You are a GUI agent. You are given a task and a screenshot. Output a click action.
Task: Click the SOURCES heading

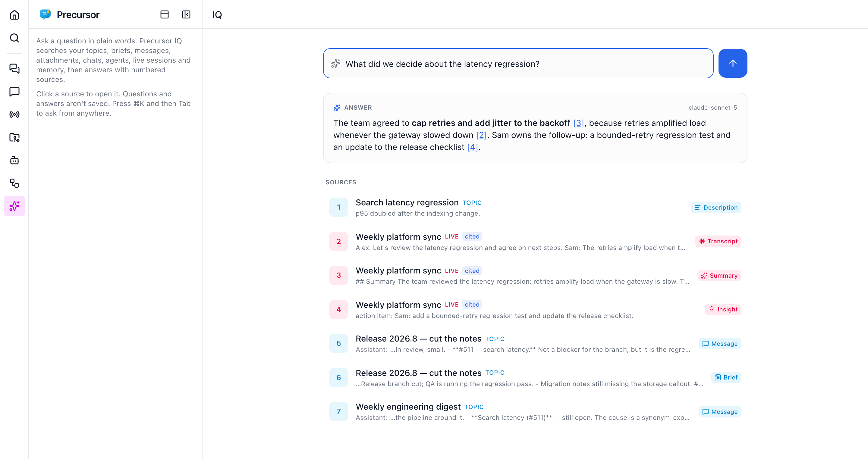pyautogui.click(x=341, y=182)
